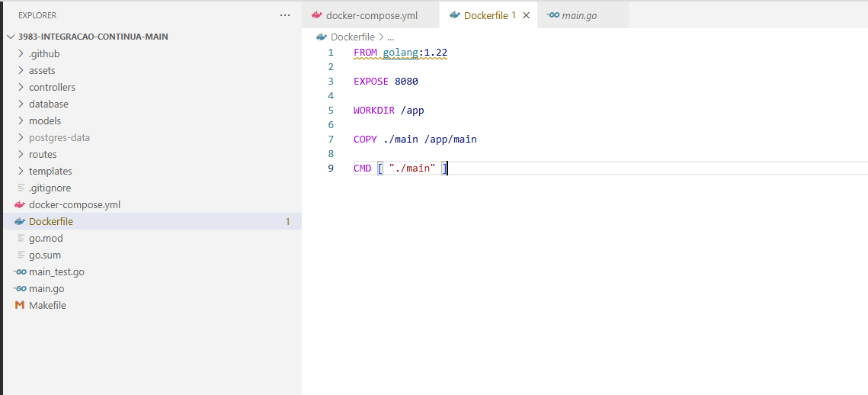Expand the templates folder
The height and width of the screenshot is (395, 868).
[21, 171]
